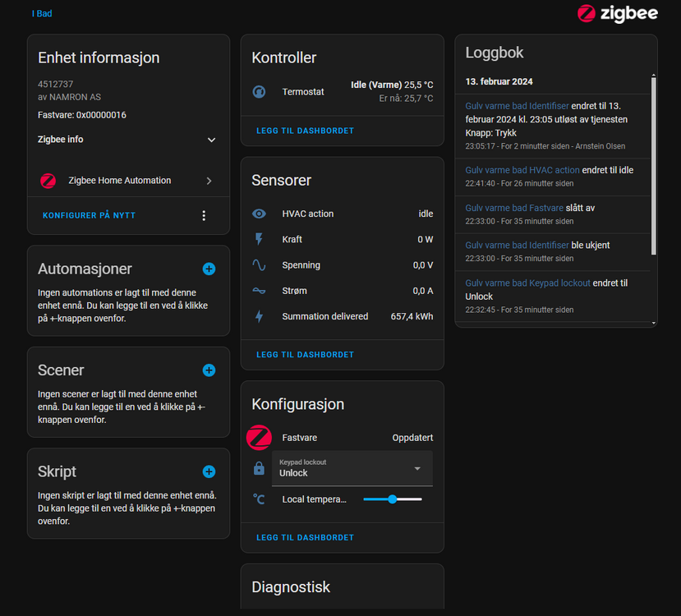This screenshot has width=681, height=616.
Task: Click the Keypad lockout padlock icon
Action: pyautogui.click(x=259, y=468)
